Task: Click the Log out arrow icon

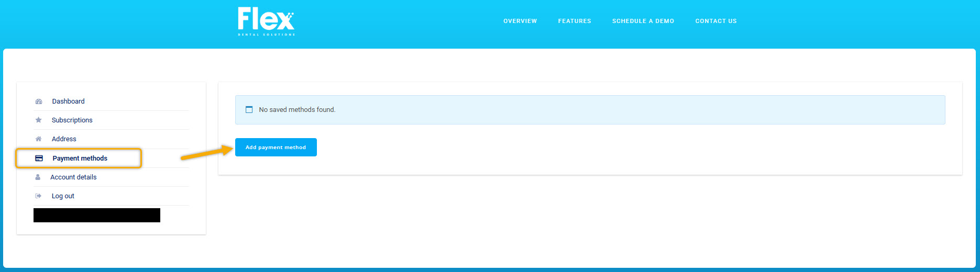Action: [x=38, y=196]
